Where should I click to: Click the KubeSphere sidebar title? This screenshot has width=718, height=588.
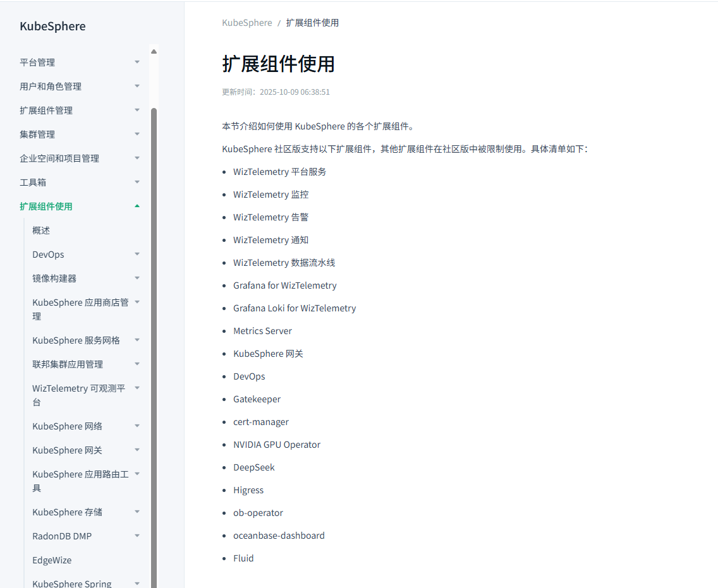[52, 27]
